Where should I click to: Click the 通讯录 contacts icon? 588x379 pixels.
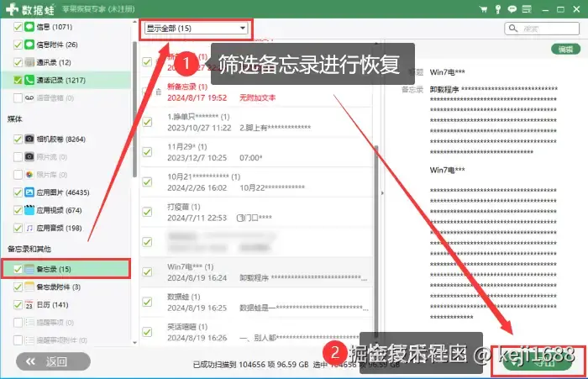pyautogui.click(x=29, y=62)
